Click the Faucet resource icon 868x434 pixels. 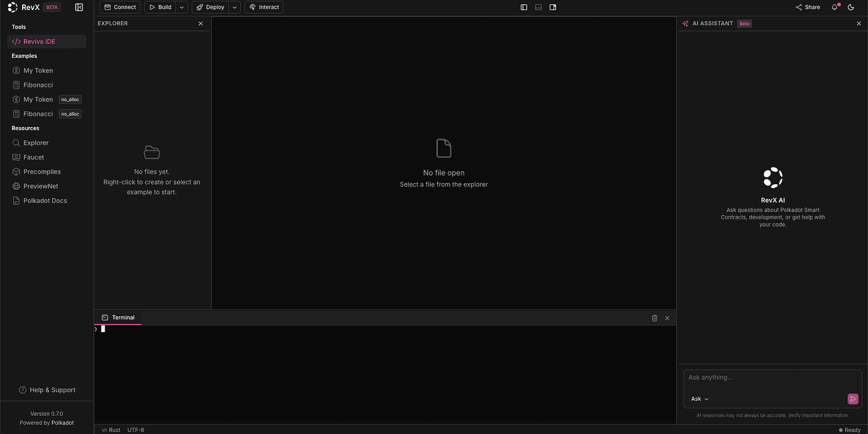(16, 157)
